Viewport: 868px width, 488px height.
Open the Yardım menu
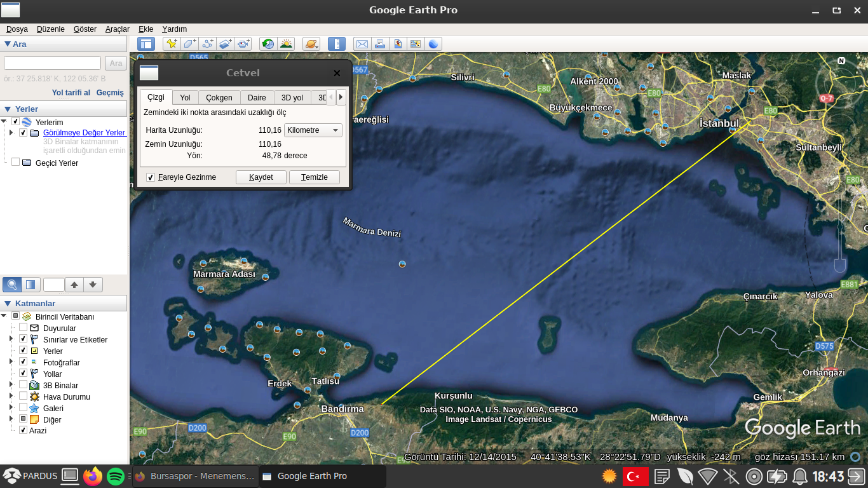pos(175,29)
